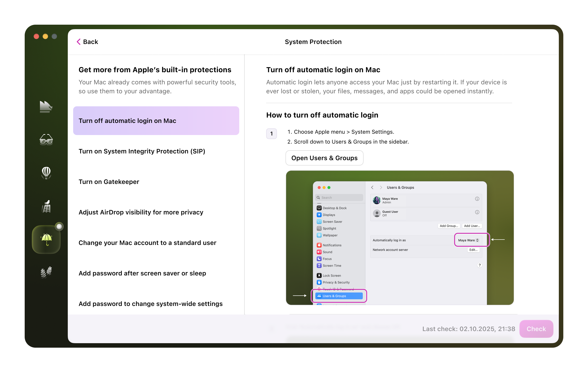Click the Check button
588x384 pixels.
(x=536, y=329)
